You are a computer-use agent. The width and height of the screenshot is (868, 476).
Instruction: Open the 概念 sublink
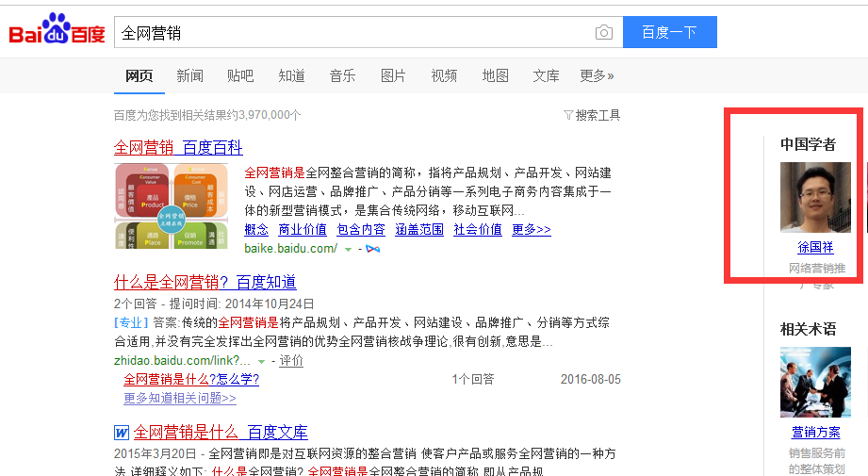point(256,229)
